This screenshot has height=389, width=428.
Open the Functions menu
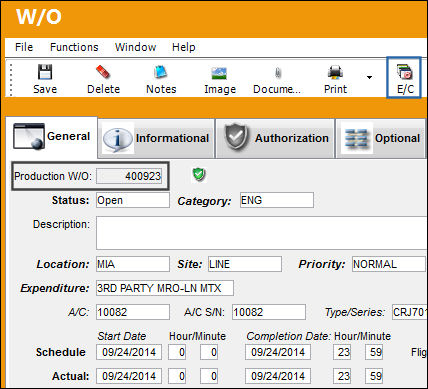[x=74, y=47]
